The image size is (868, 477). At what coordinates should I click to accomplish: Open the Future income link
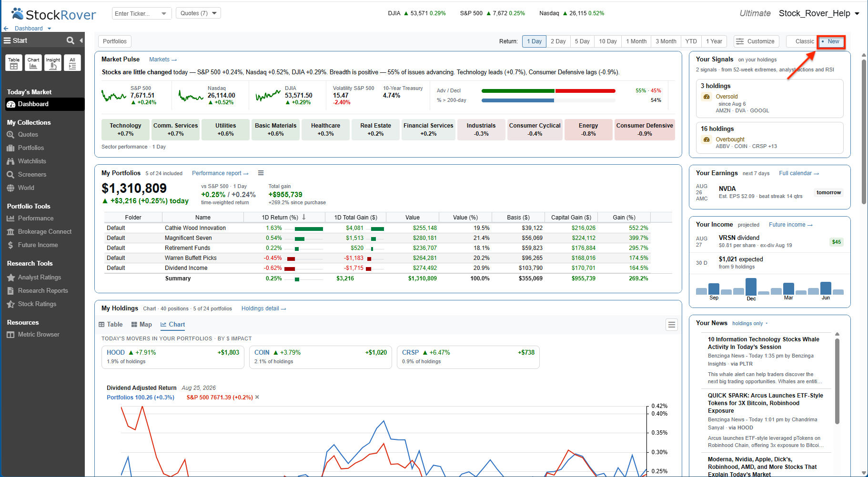[x=790, y=225]
